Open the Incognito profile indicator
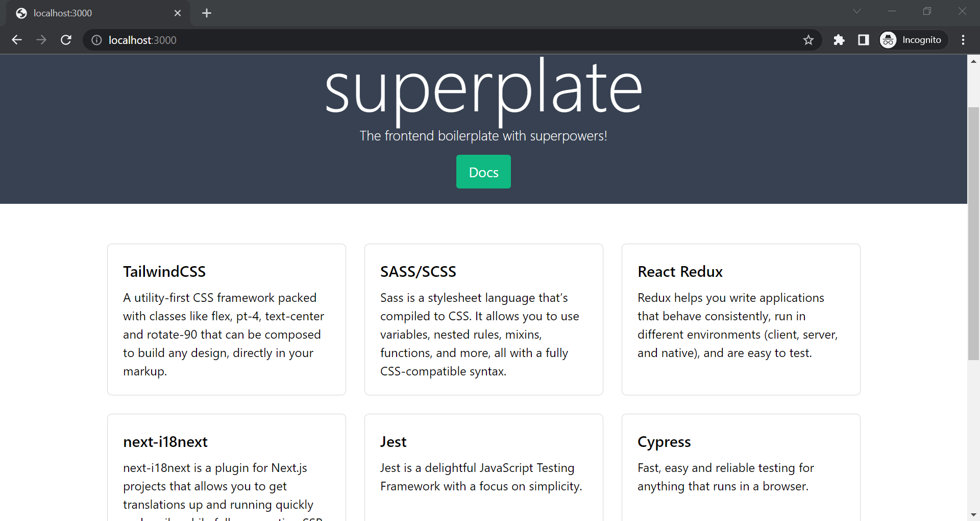The height and width of the screenshot is (521, 980). tap(912, 40)
